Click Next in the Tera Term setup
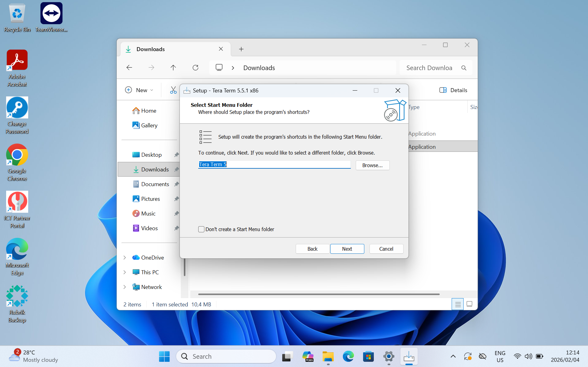This screenshot has height=367, width=588. 347,249
